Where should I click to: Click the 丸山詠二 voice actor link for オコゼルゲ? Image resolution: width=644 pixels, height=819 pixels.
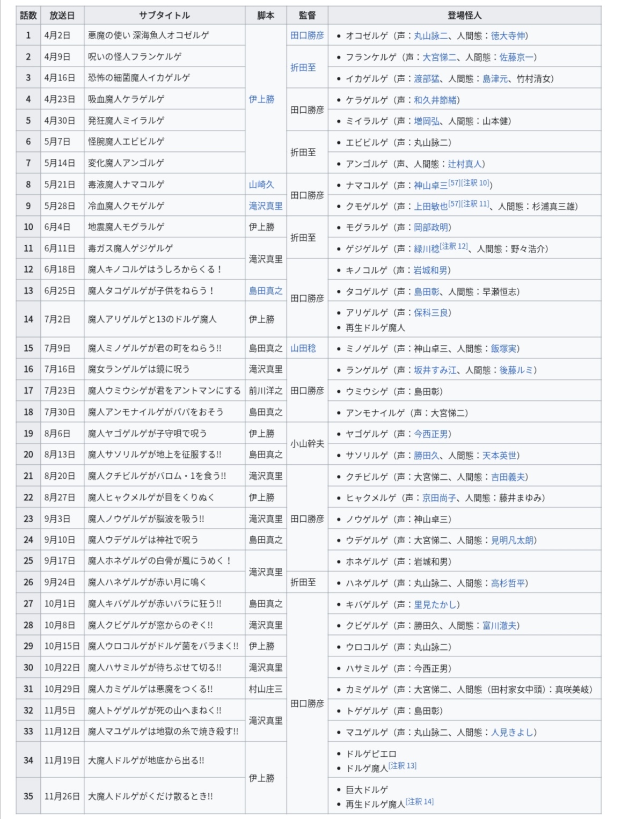point(430,36)
